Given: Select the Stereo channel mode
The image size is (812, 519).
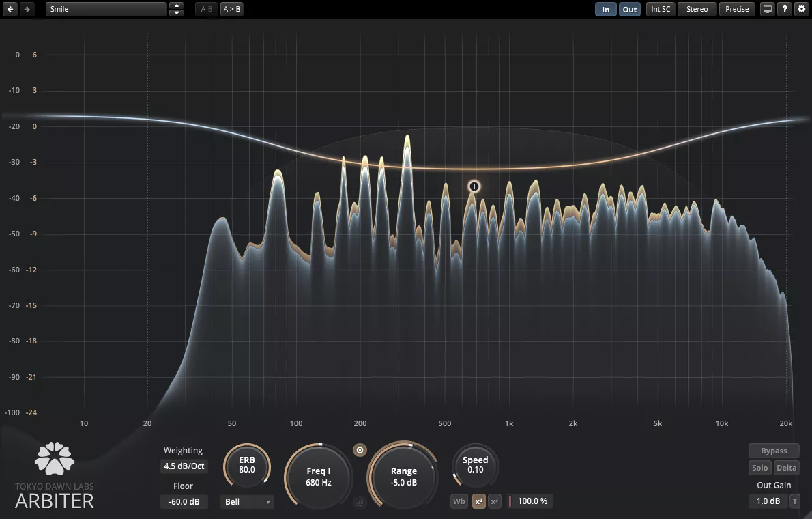Looking at the screenshot, I should [697, 9].
